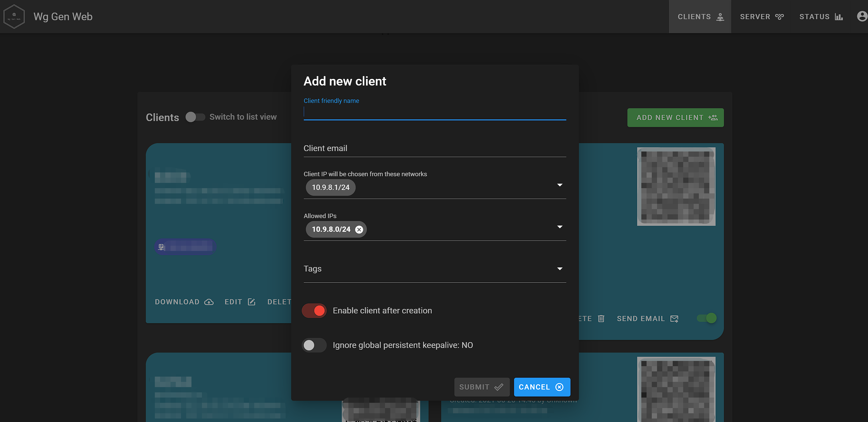Remove the 10.9.8.0/24 allowed IP chip

(359, 229)
